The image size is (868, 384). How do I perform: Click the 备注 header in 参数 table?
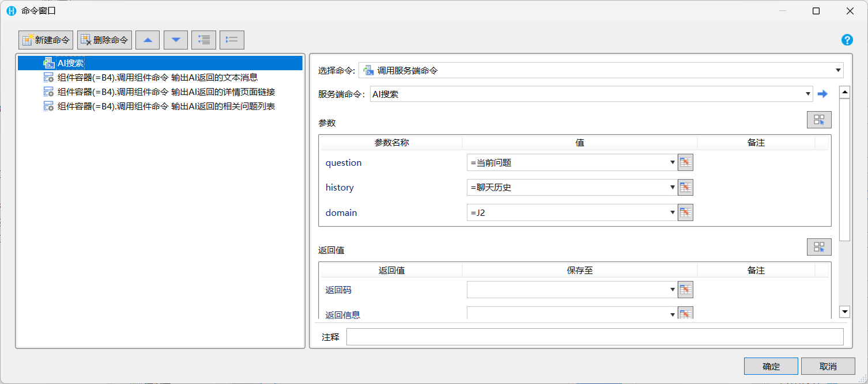pyautogui.click(x=756, y=142)
